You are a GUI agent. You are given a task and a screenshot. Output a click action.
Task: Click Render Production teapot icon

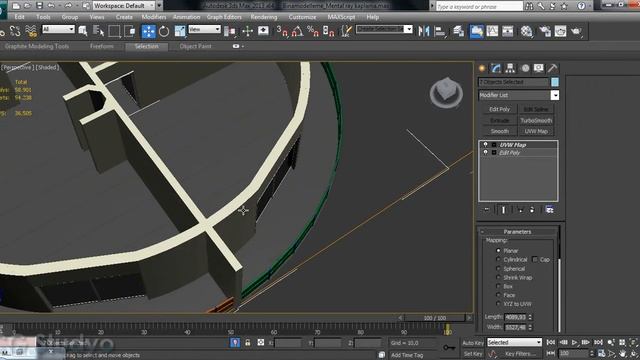(x=576, y=31)
